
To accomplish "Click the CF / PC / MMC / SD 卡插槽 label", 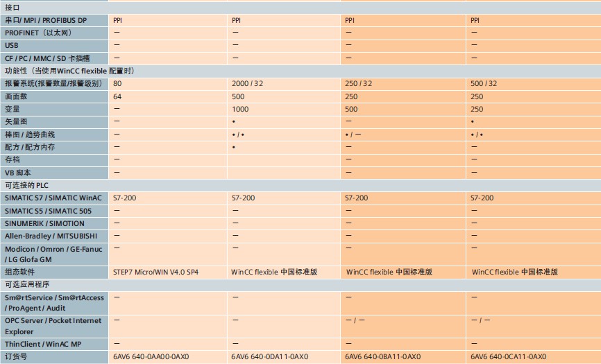I will coord(47,58).
